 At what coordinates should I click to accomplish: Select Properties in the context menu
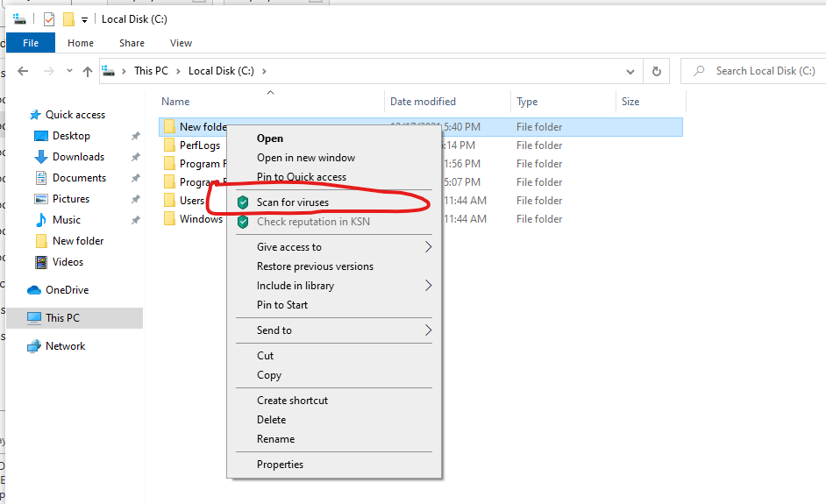click(280, 465)
